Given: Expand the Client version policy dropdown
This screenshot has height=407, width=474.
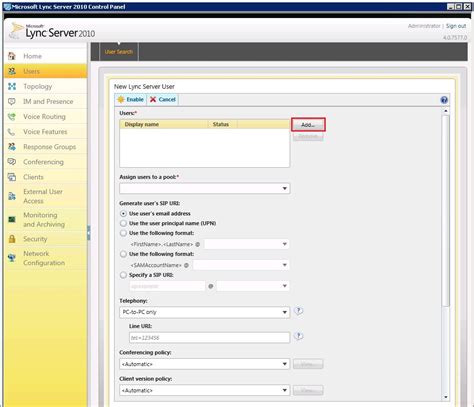Looking at the screenshot, I should coord(205,390).
